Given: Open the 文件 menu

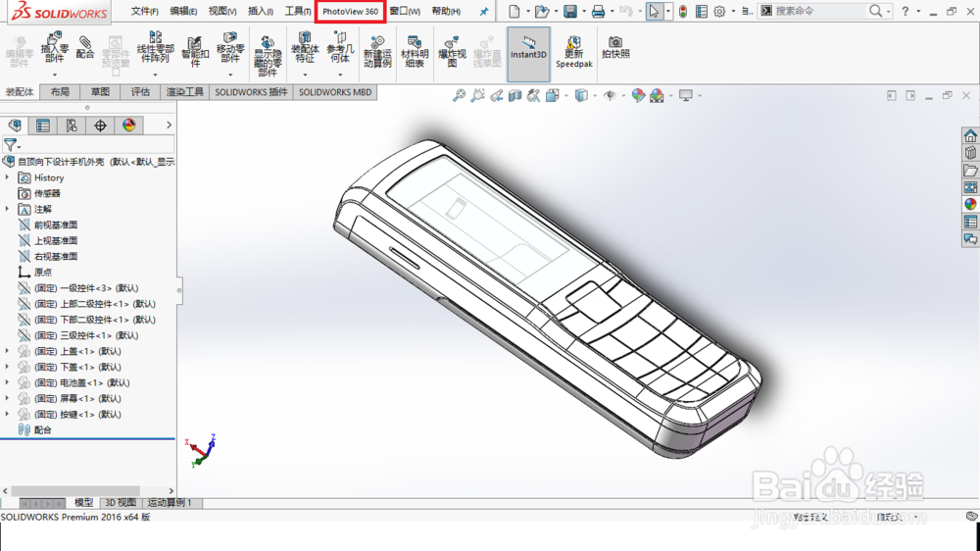Looking at the screenshot, I should [x=144, y=11].
